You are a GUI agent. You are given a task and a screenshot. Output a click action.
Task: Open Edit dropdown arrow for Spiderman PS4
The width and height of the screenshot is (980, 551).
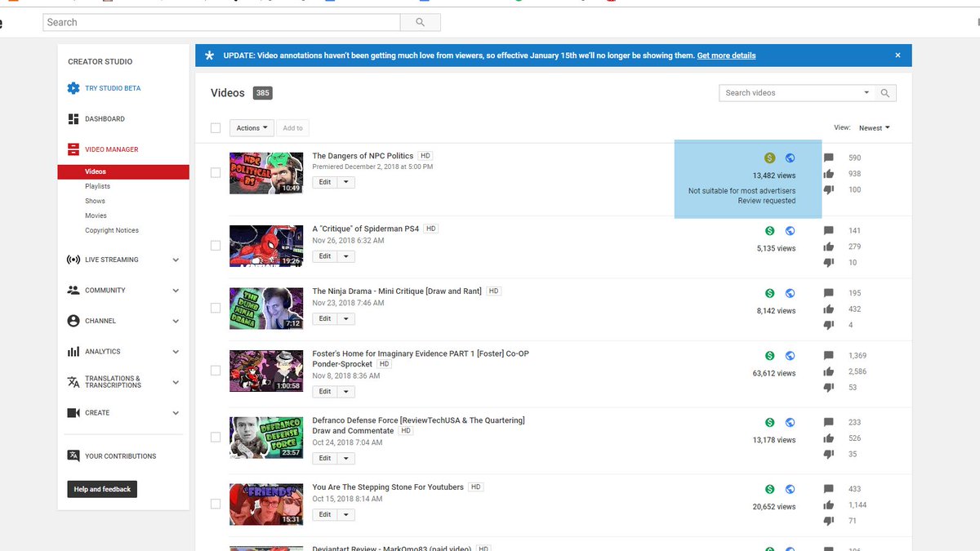click(x=346, y=256)
